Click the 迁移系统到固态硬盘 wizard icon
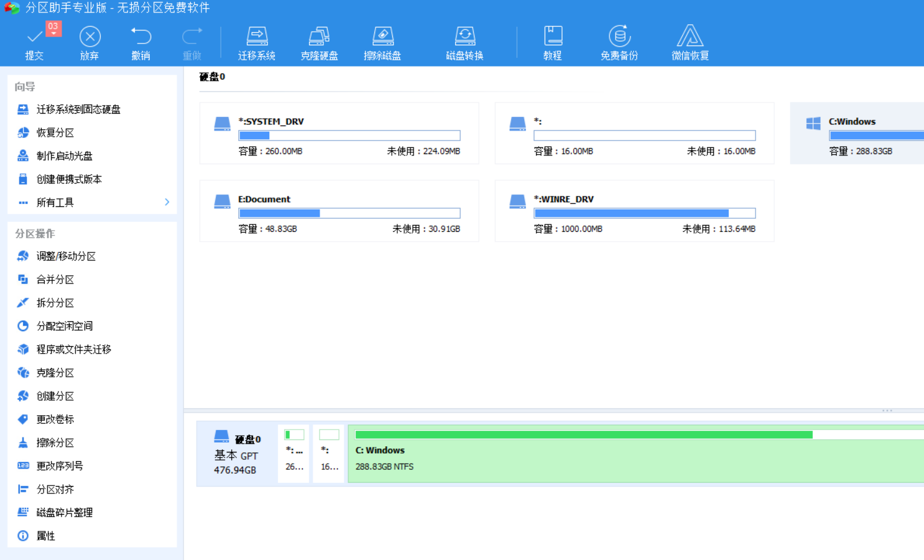 (x=23, y=109)
